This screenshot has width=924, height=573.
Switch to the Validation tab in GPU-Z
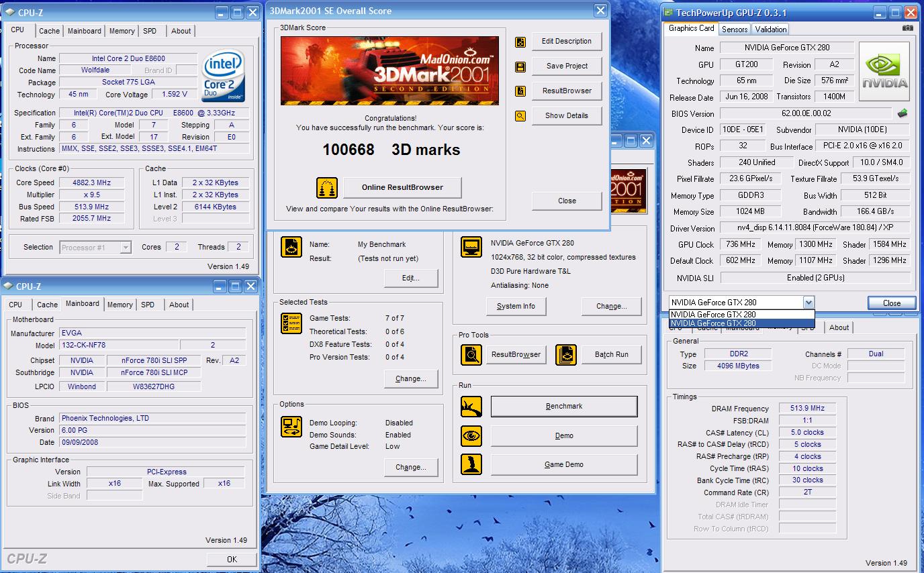click(x=770, y=30)
